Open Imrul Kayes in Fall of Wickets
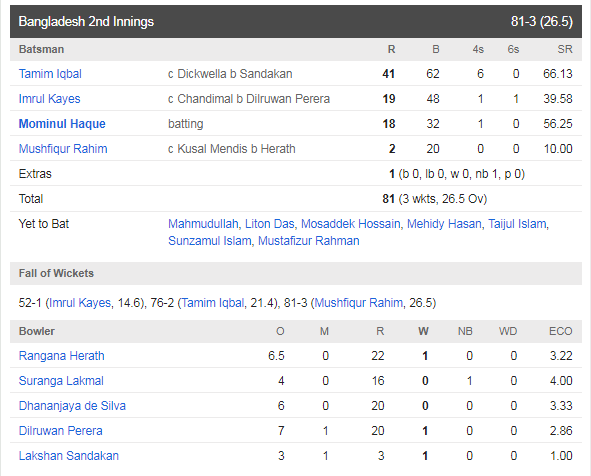Viewport: 591px width, 476px height. coord(80,303)
